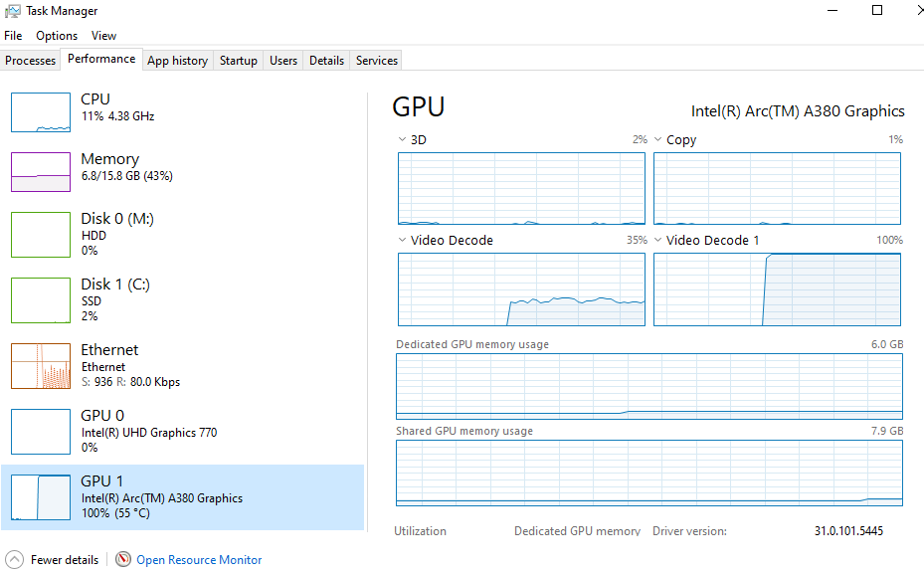Viewport: 924px width, 573px height.
Task: Open the View menu
Action: click(104, 36)
